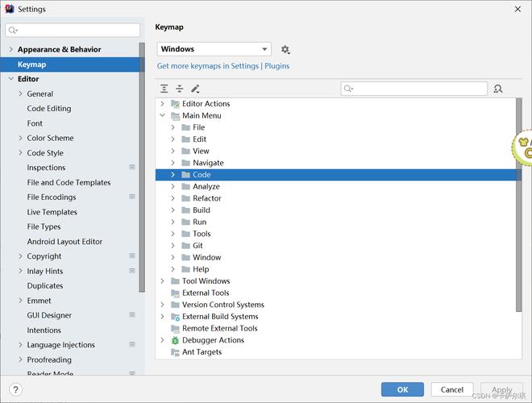The width and height of the screenshot is (532, 403).
Task: Select File Types in the sidebar
Action: tap(44, 226)
